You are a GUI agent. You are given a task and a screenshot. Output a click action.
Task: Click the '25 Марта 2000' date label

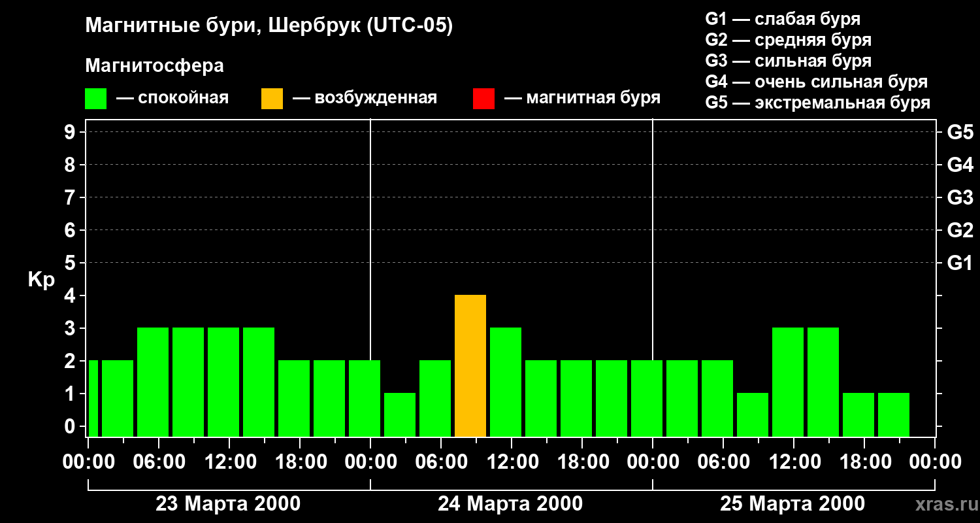click(x=793, y=504)
